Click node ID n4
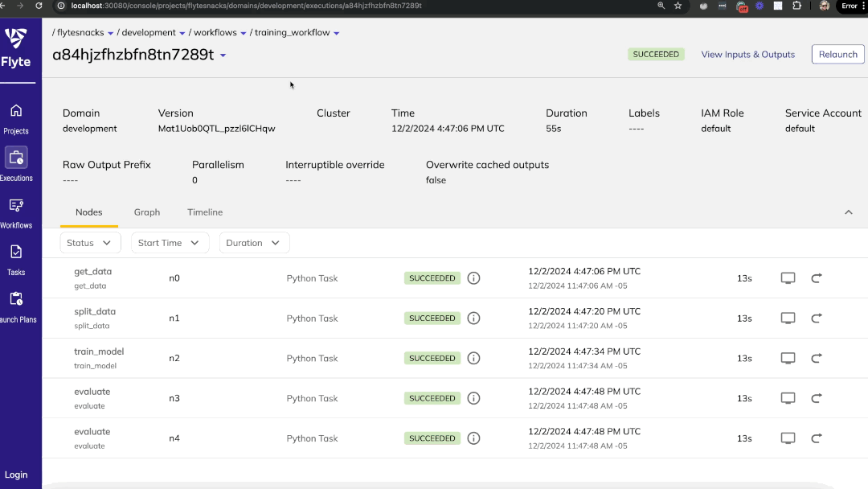Image resolution: width=868 pixels, height=489 pixels. tap(174, 438)
